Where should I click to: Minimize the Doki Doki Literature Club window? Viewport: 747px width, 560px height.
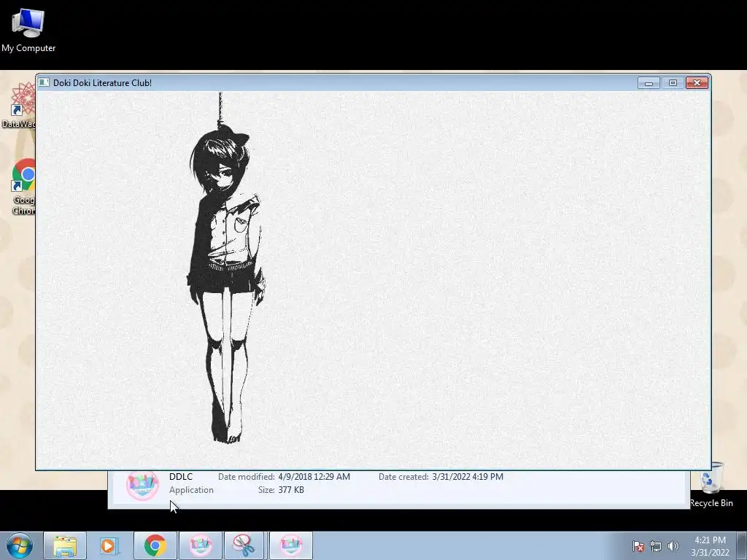[649, 83]
